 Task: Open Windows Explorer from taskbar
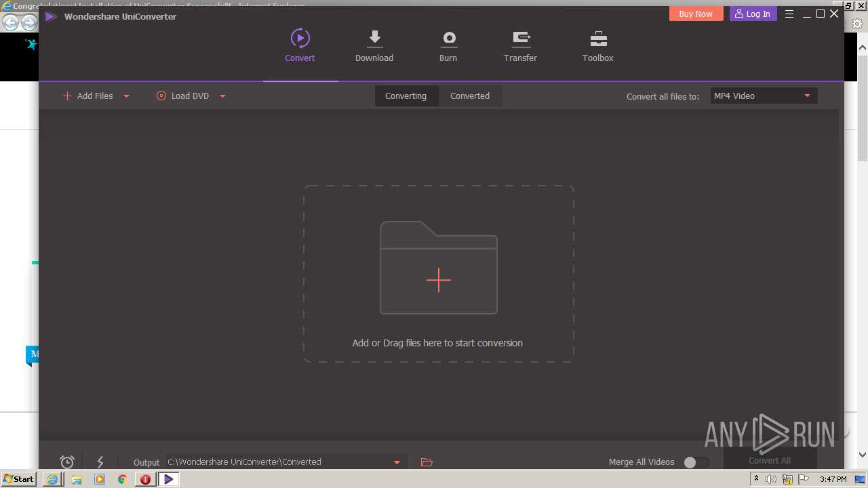[x=77, y=479]
